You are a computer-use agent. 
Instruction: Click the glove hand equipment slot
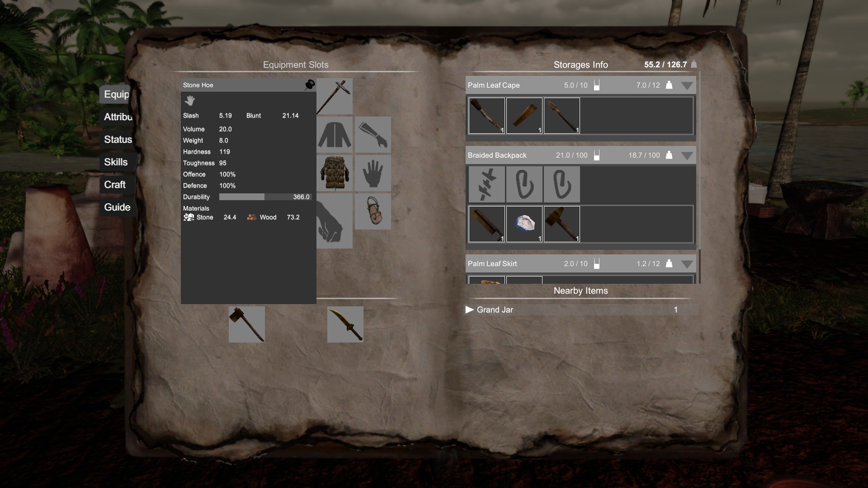point(373,174)
